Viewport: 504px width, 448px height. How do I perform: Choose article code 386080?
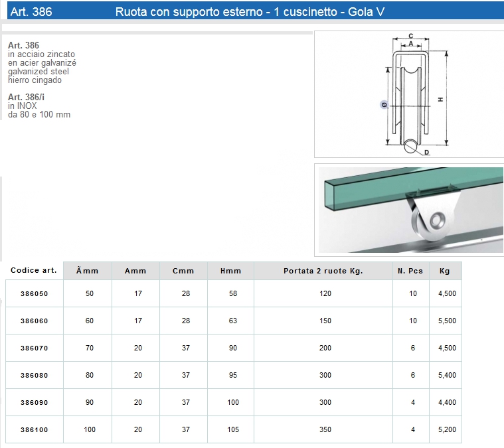[x=35, y=375]
